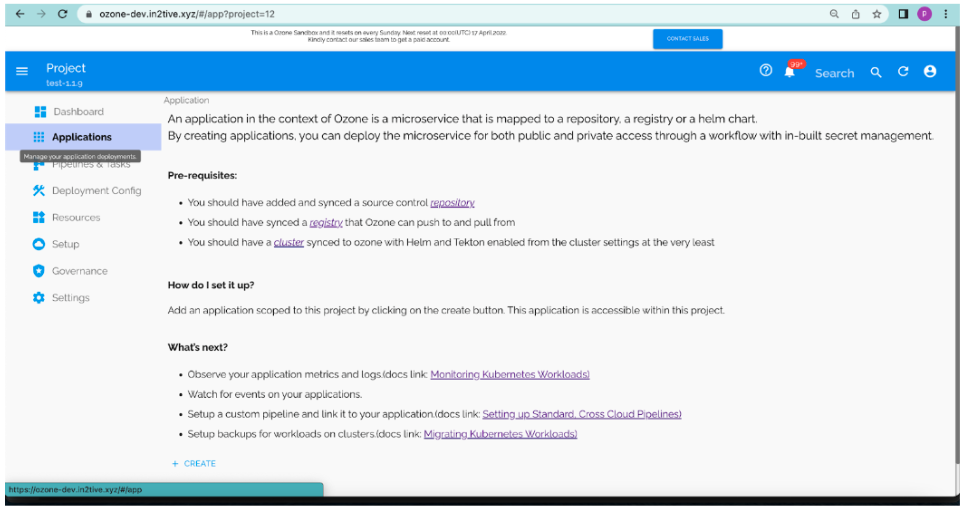This screenshot has width=967, height=510.
Task: Follow the repository link
Action: (452, 203)
